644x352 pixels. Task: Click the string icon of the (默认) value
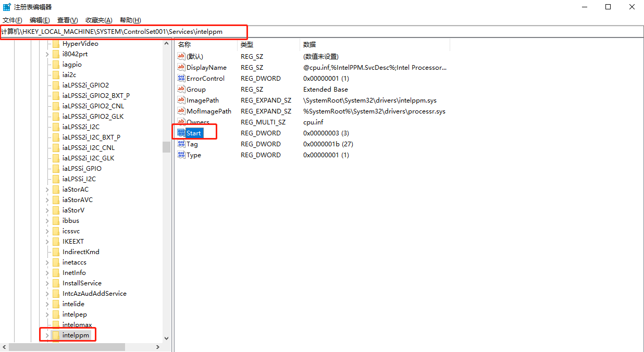(181, 56)
